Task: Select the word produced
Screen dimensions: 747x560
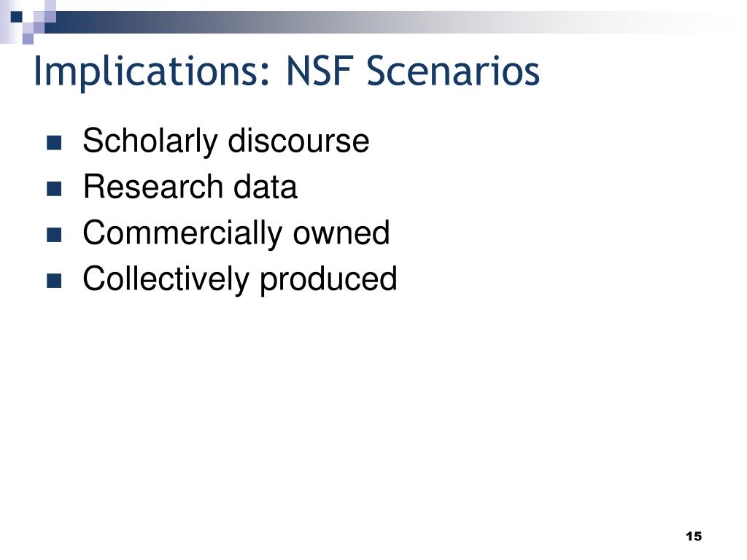Action: tap(328, 279)
